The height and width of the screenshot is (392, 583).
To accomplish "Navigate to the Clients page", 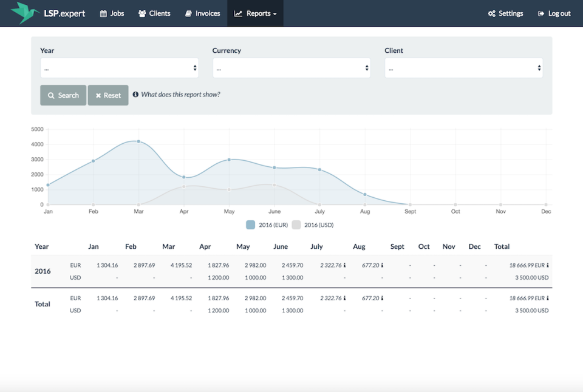I will pos(154,13).
